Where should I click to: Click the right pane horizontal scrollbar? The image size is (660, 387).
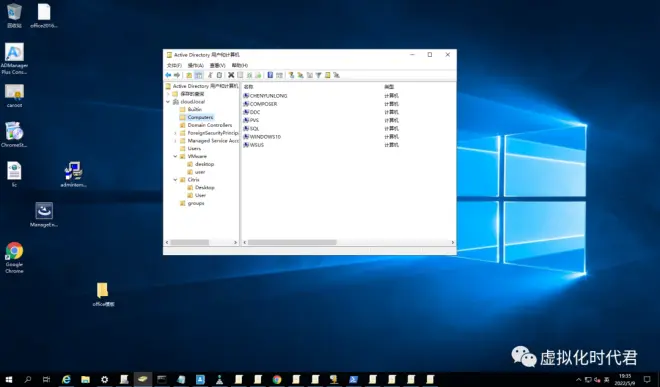pos(349,243)
